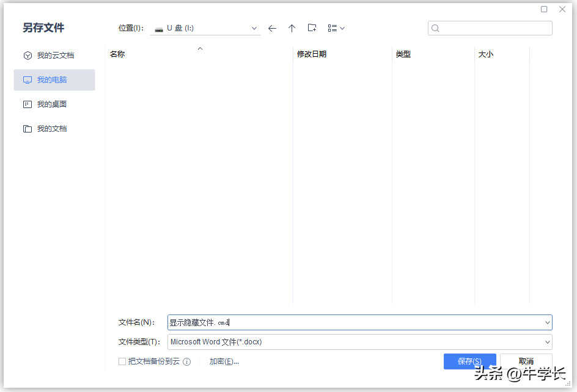Open the 文件类型 combo box
Viewport: 577px width, 392px height.
pyautogui.click(x=359, y=342)
